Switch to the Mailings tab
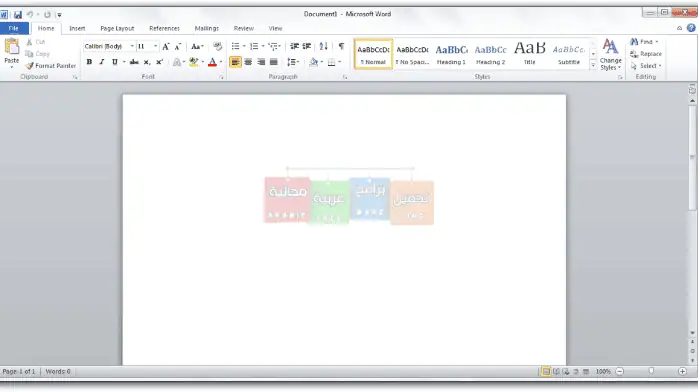698x392 pixels. pos(207,28)
